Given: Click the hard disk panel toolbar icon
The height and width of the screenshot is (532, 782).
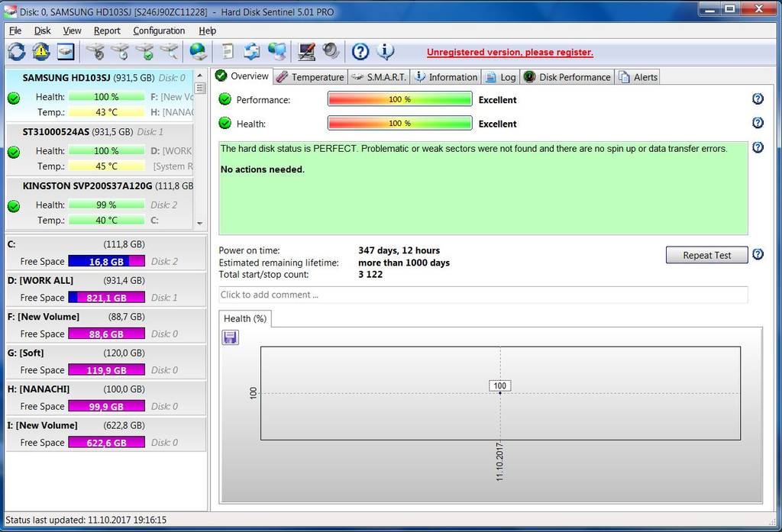Looking at the screenshot, I should click(66, 51).
